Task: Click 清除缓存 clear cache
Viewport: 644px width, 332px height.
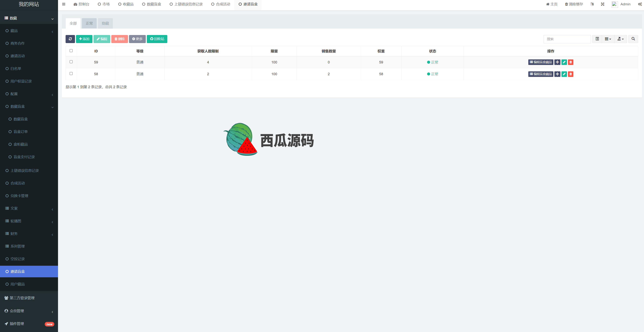Action: (574, 4)
